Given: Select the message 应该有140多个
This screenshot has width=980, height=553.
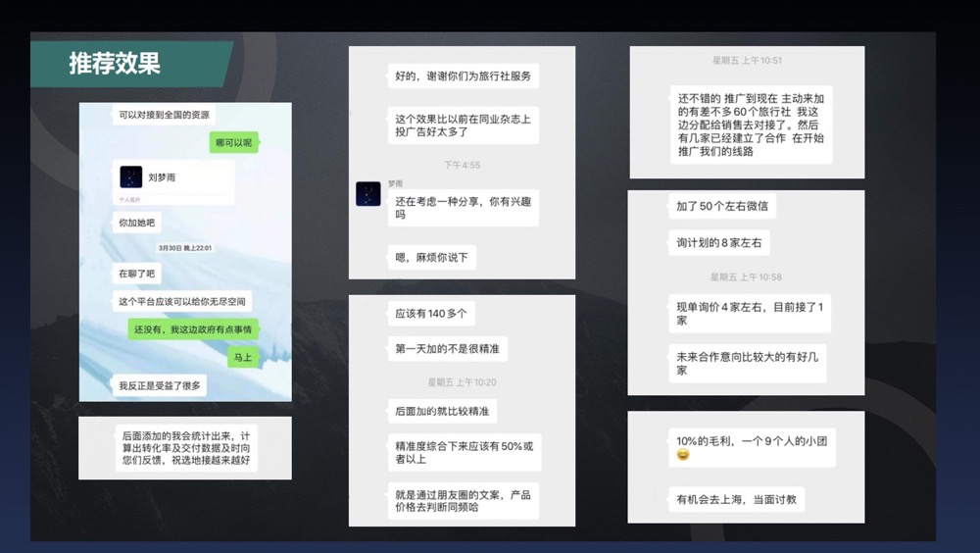Looking at the screenshot, I should coord(431,314).
